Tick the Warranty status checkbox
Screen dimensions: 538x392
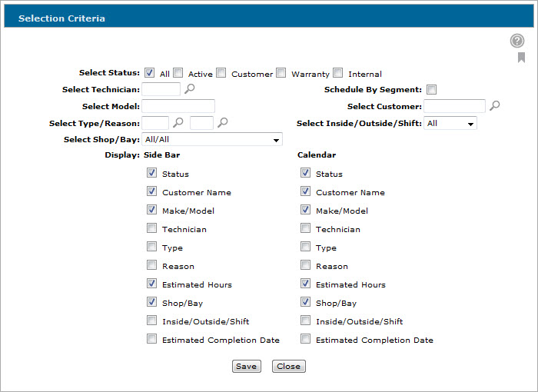281,73
